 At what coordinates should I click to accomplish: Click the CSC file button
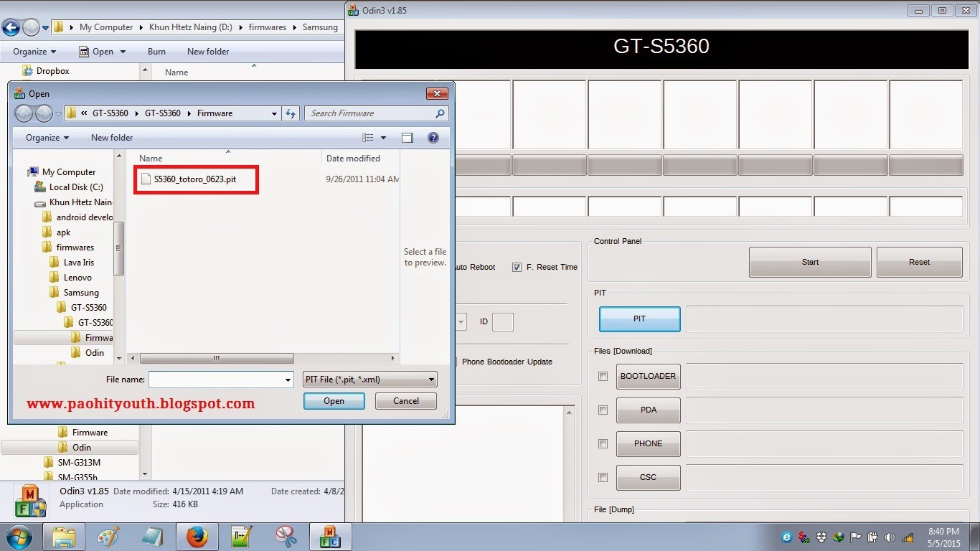pyautogui.click(x=648, y=477)
